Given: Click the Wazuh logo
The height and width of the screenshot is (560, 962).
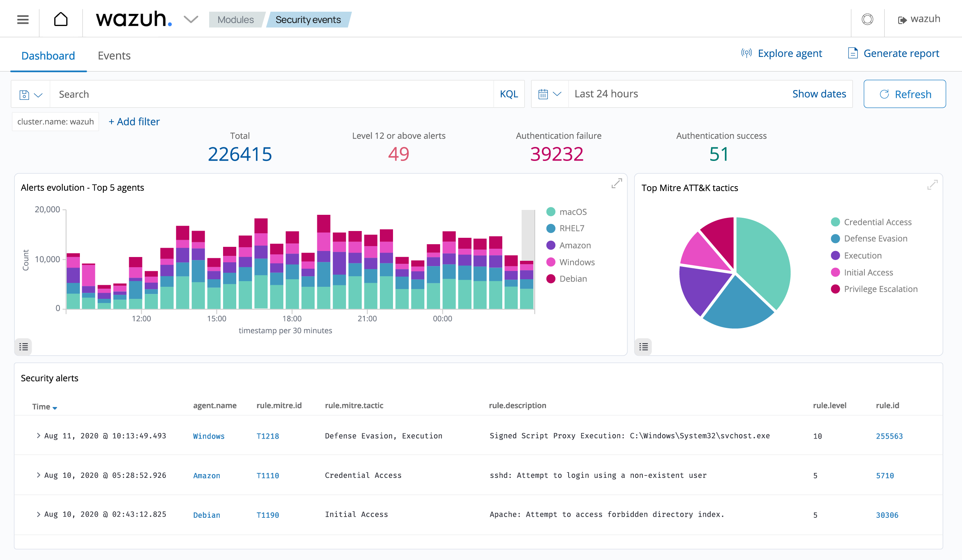Looking at the screenshot, I should tap(134, 19).
